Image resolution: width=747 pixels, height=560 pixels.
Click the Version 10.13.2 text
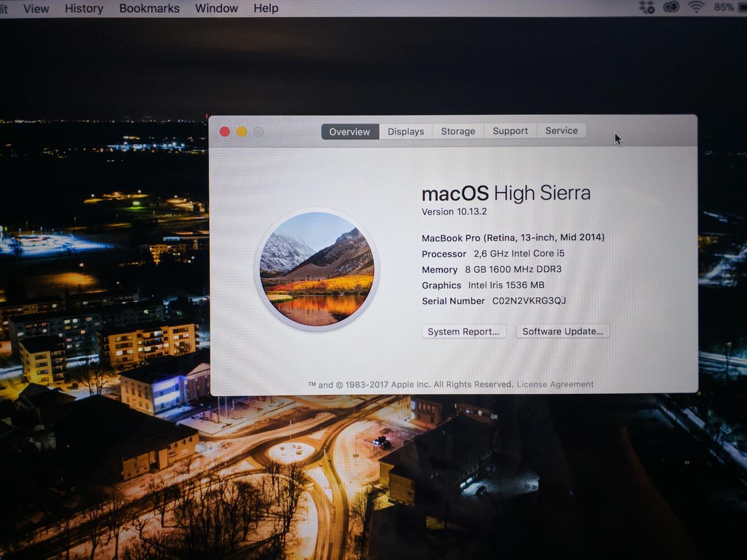(x=454, y=211)
